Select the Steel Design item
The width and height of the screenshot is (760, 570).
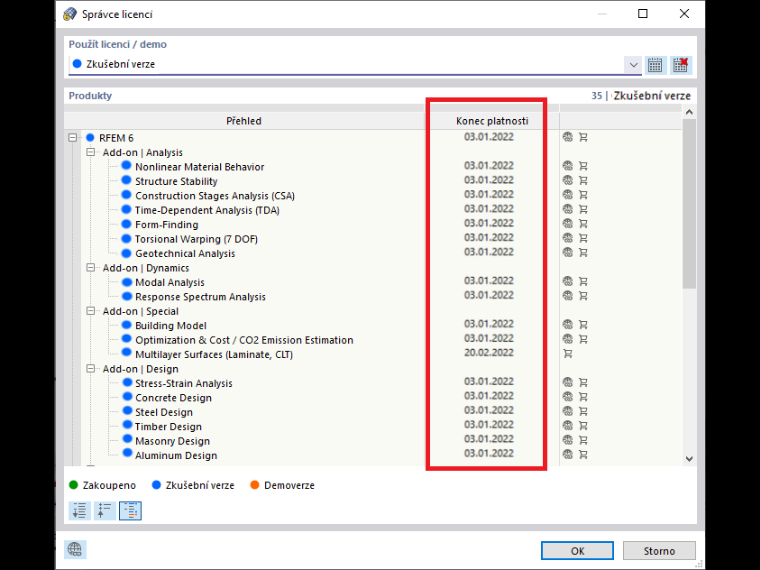[x=164, y=412]
